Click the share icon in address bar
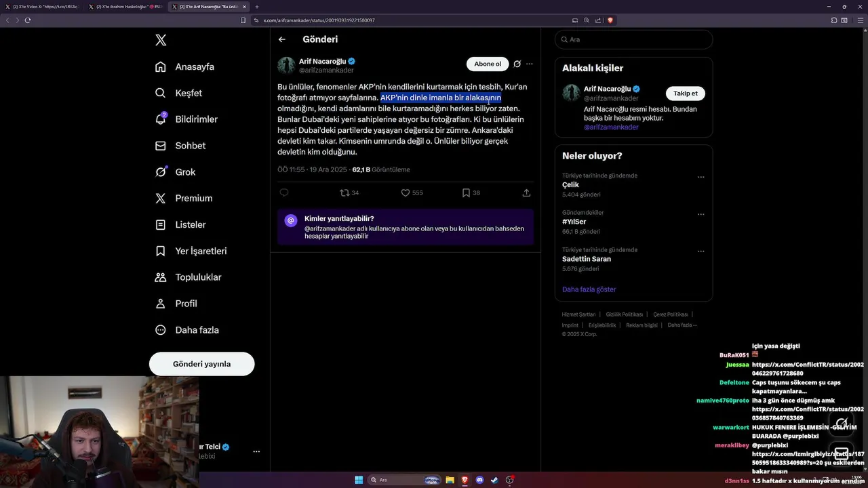 [597, 20]
